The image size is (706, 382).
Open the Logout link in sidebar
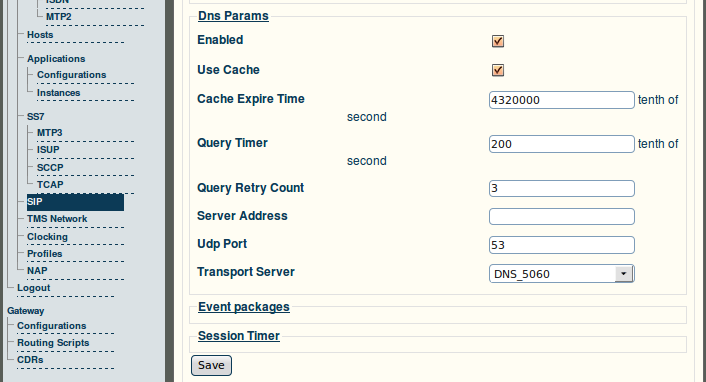pyautogui.click(x=34, y=288)
